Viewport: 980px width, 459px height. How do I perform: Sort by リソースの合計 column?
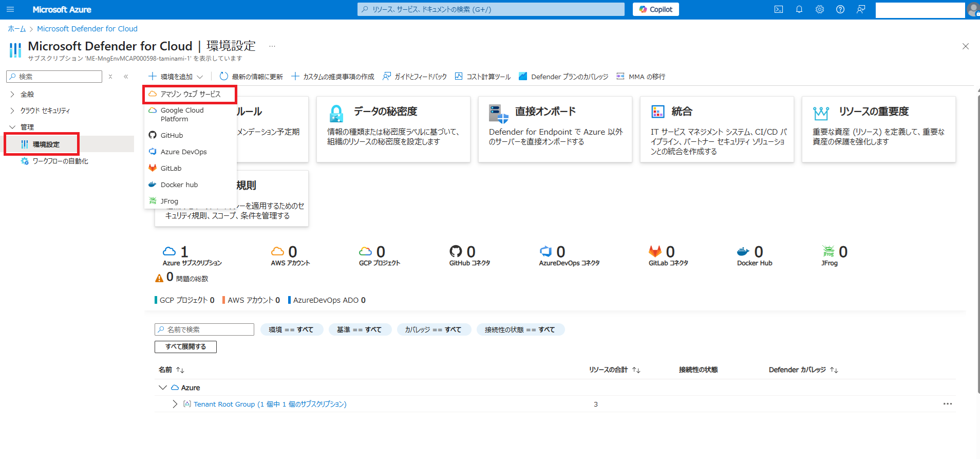tap(615, 370)
